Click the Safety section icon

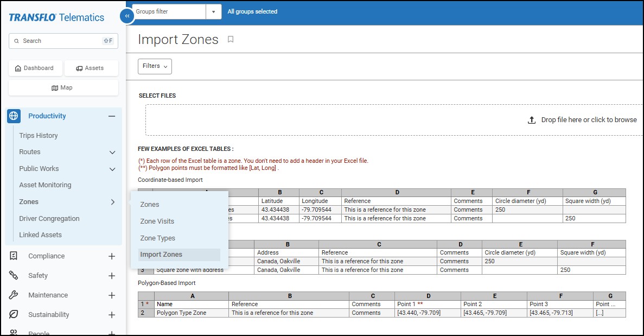(x=14, y=276)
